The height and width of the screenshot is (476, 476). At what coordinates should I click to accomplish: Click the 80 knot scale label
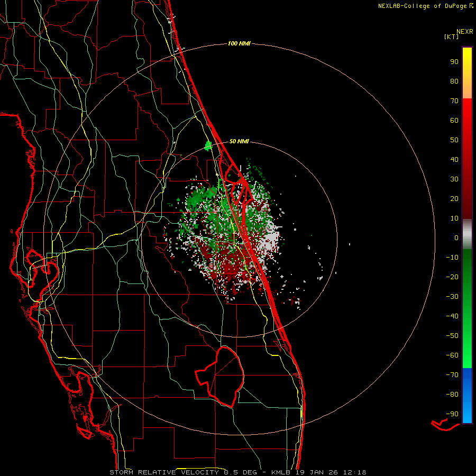click(x=454, y=81)
